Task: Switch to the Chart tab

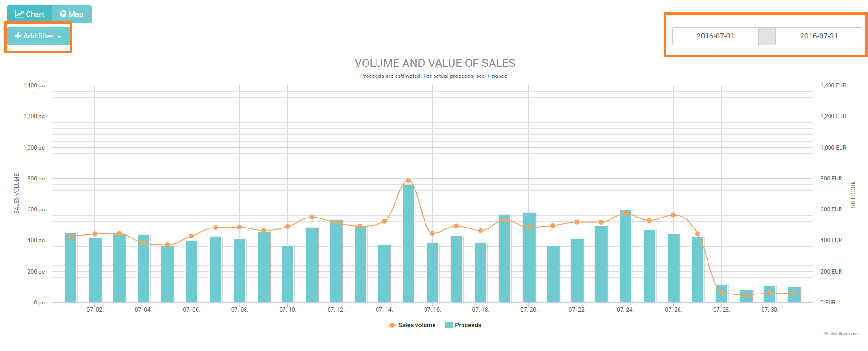Action: click(x=29, y=14)
